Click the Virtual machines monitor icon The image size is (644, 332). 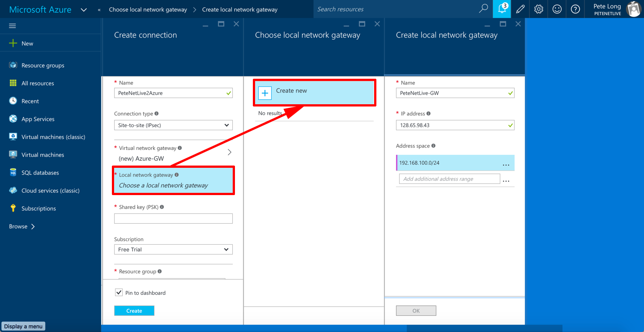(13, 155)
